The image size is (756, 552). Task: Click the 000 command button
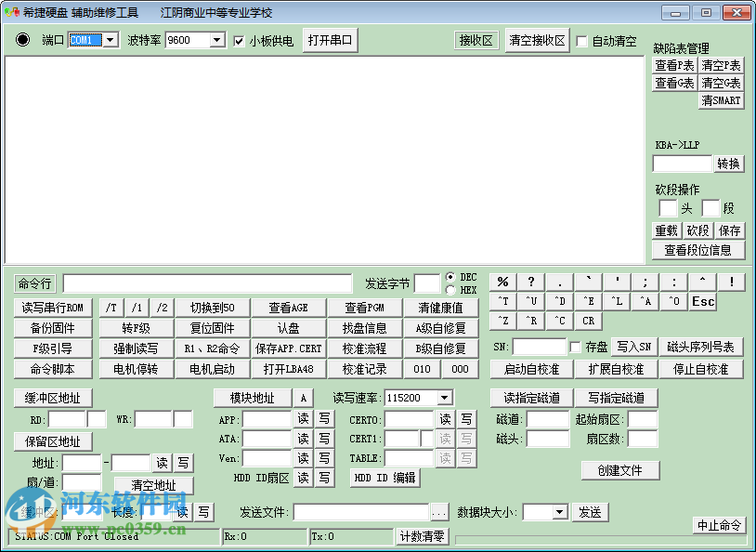coord(462,366)
